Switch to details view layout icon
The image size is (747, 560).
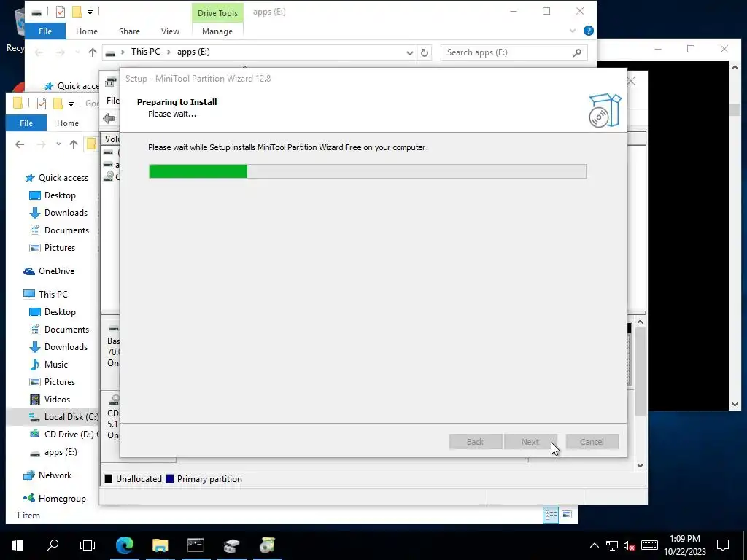click(551, 515)
